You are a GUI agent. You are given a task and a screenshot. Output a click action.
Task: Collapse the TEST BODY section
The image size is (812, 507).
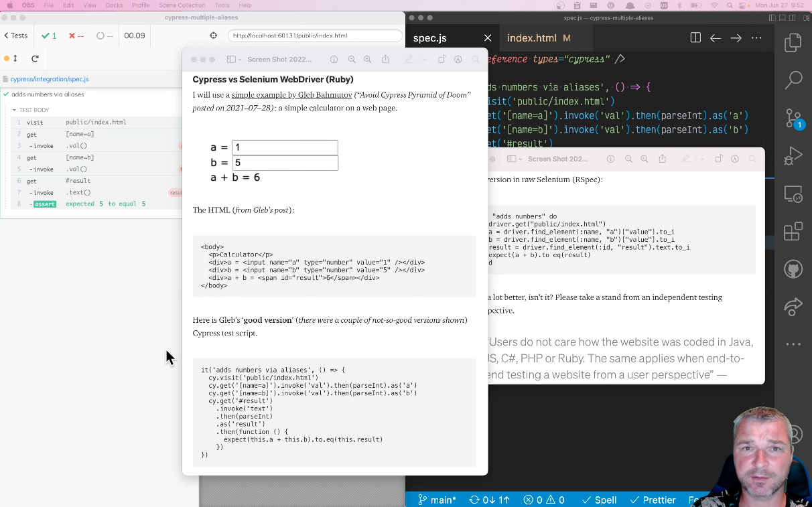[31, 110]
